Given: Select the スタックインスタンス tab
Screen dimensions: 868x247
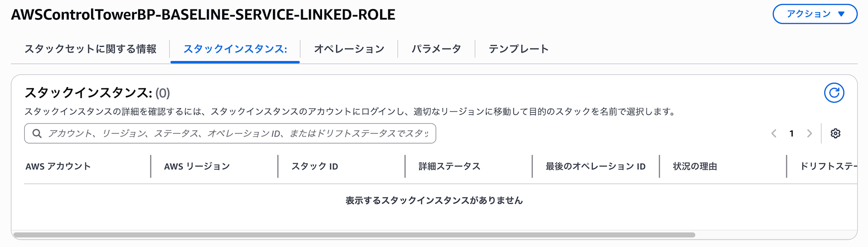Looking at the screenshot, I should (x=235, y=49).
